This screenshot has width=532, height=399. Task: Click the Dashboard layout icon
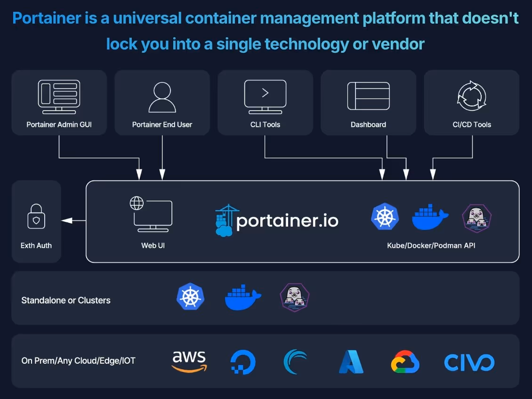tap(369, 96)
